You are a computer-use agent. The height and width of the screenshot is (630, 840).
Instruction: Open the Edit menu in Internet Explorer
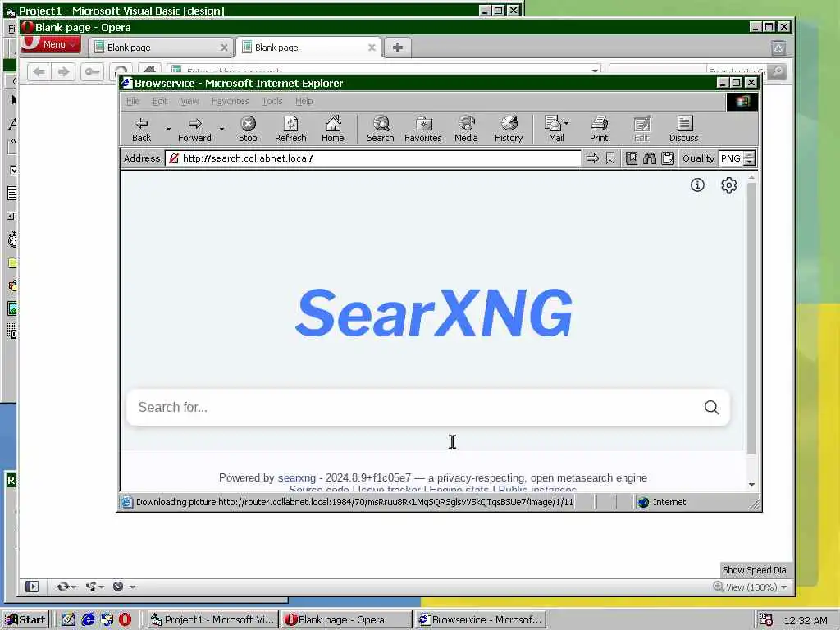160,101
